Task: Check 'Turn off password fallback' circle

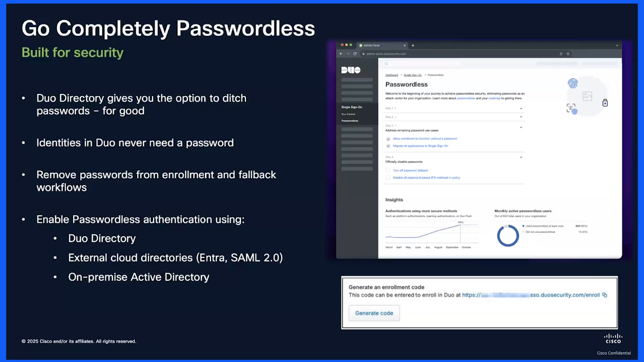Action: 388,170
